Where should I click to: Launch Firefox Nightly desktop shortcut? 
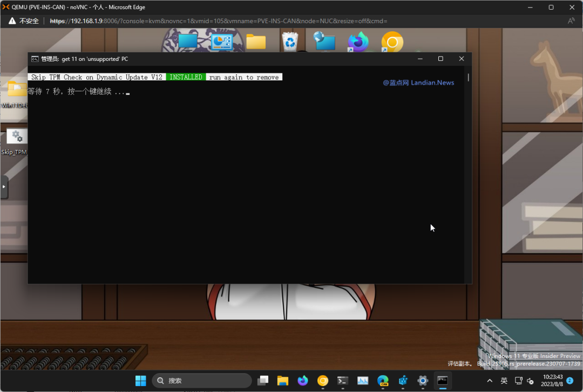pyautogui.click(x=358, y=42)
